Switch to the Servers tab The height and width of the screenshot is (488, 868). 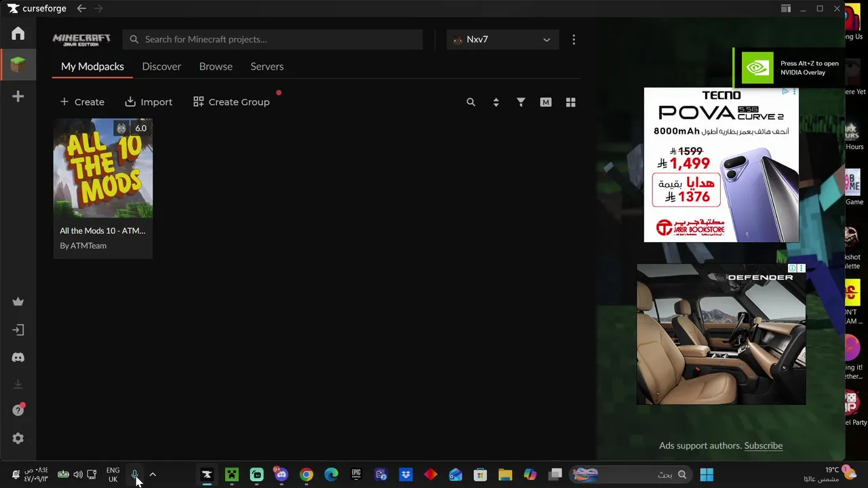267,66
